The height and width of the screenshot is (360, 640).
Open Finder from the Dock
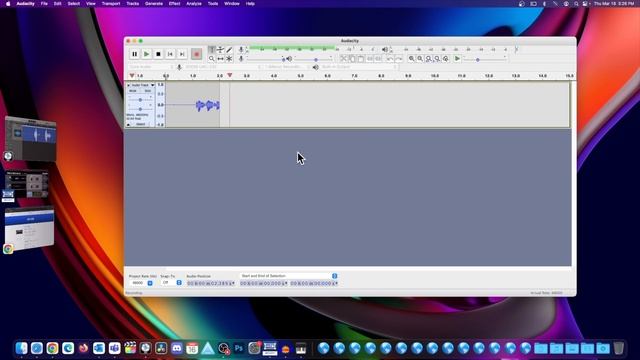(21, 348)
